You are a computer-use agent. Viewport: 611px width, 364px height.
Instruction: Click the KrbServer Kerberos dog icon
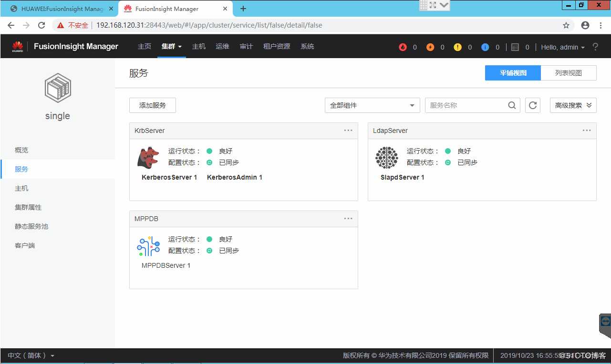(148, 157)
